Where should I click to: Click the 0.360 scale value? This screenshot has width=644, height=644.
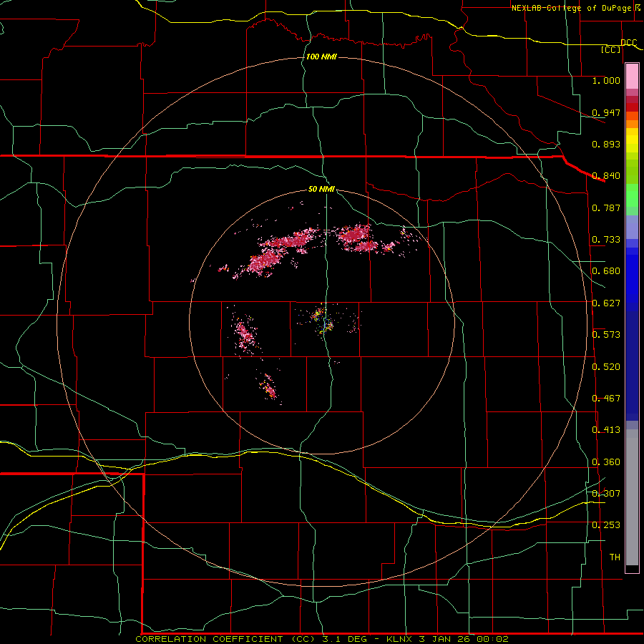tap(606, 462)
